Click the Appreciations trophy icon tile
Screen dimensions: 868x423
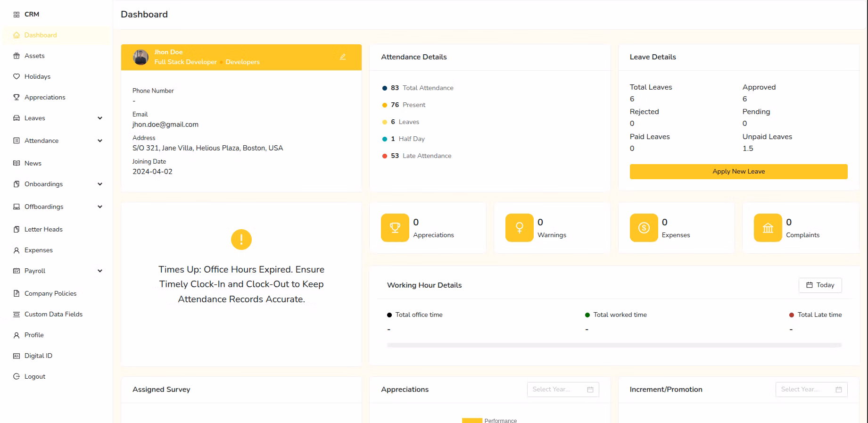pyautogui.click(x=395, y=228)
